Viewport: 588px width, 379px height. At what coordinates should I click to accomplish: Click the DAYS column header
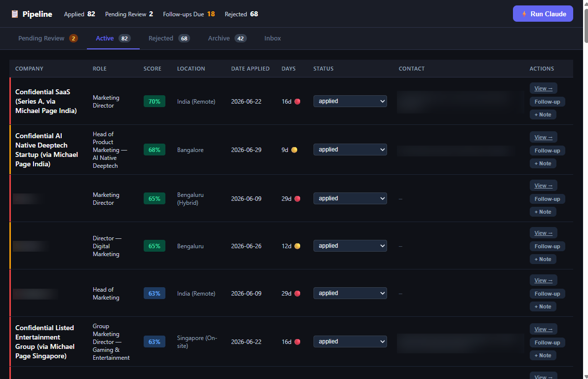tap(288, 69)
